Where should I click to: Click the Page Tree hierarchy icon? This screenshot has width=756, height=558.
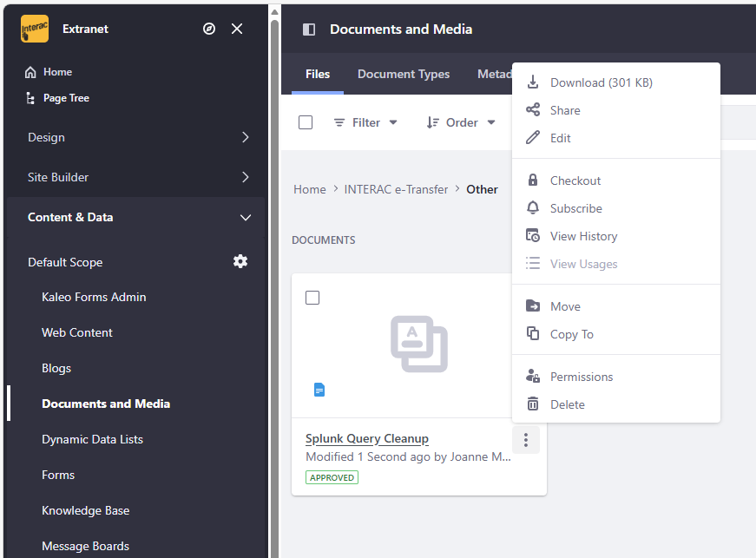tap(30, 98)
